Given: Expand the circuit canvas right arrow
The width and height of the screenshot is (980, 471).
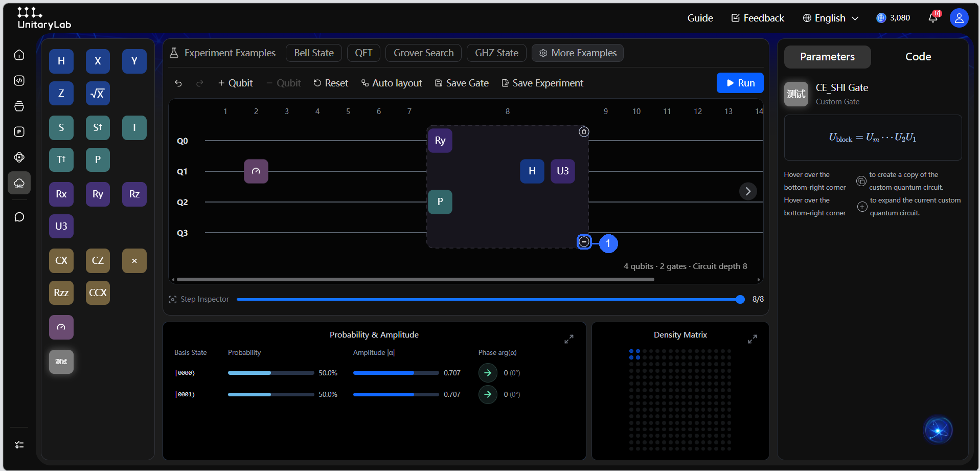Looking at the screenshot, I should [748, 191].
